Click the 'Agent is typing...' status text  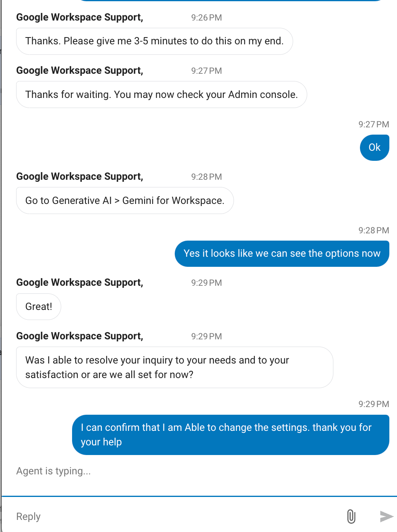[54, 471]
